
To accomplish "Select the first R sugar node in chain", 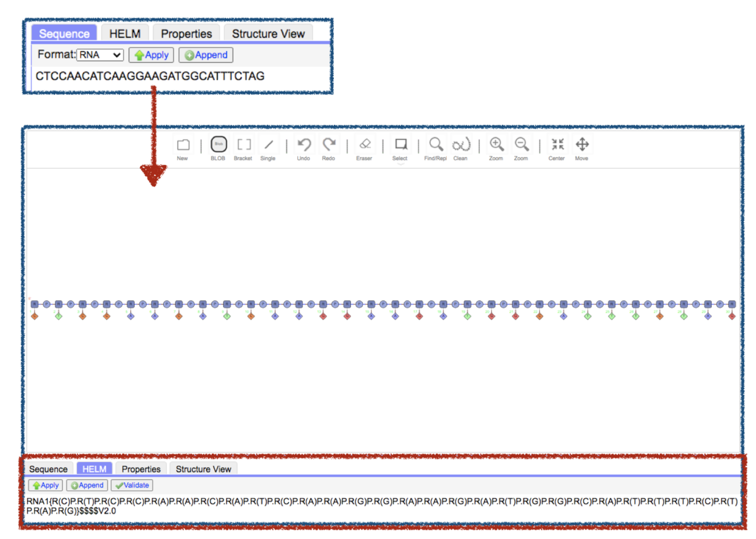I will [35, 304].
